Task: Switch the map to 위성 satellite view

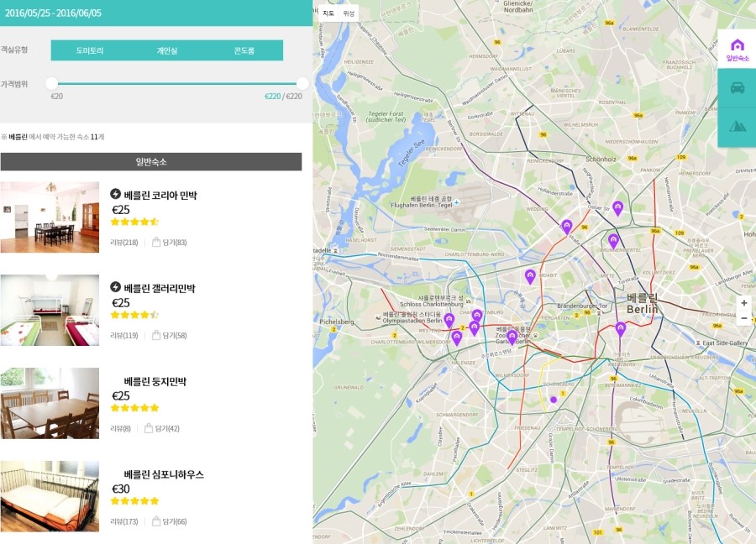Action: 349,13
